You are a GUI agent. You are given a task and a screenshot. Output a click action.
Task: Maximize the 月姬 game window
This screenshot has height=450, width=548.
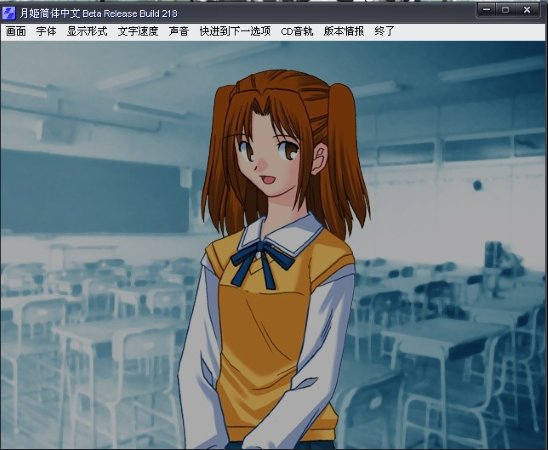pyautogui.click(x=505, y=10)
